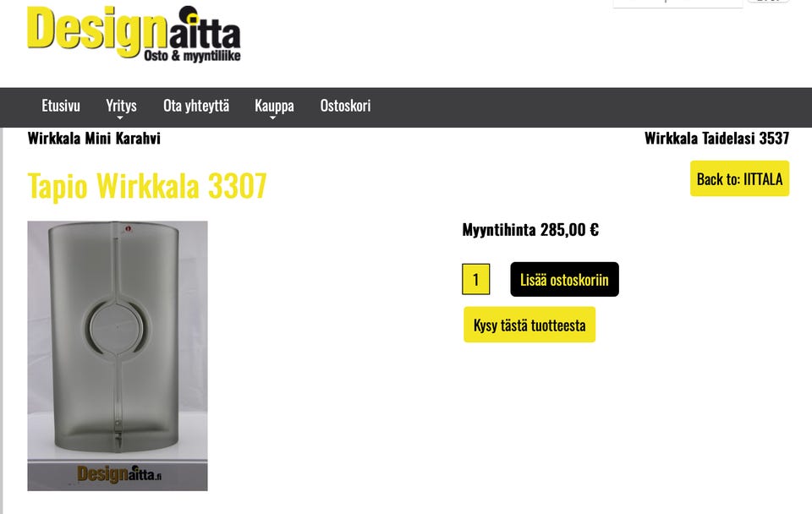
Task: Click the cut-off search button at top right
Action: (769, 2)
